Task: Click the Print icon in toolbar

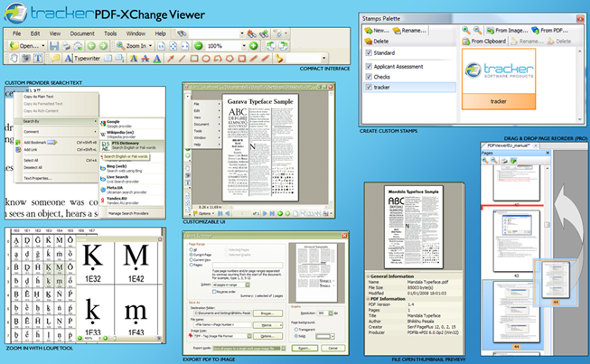Action: [66, 46]
